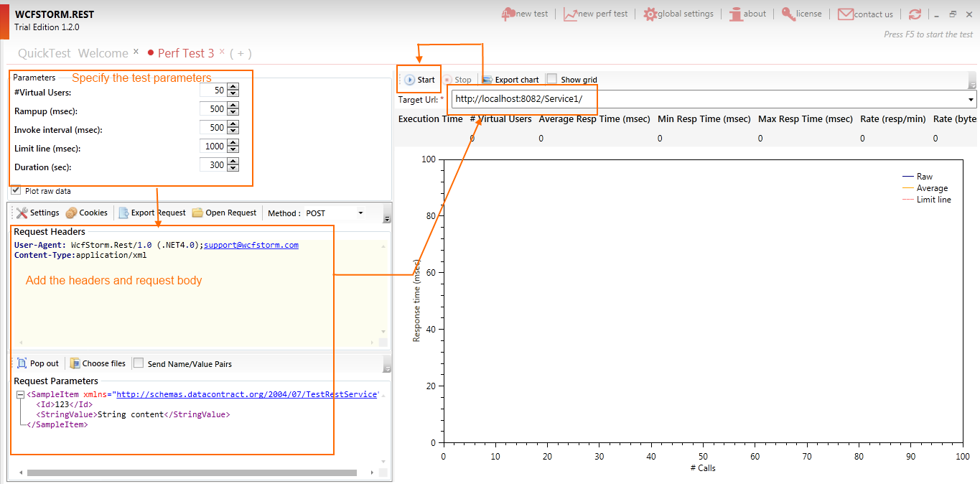Click the schemas.datacontract.org namespace link
This screenshot has width=980, height=484.
click(x=247, y=394)
